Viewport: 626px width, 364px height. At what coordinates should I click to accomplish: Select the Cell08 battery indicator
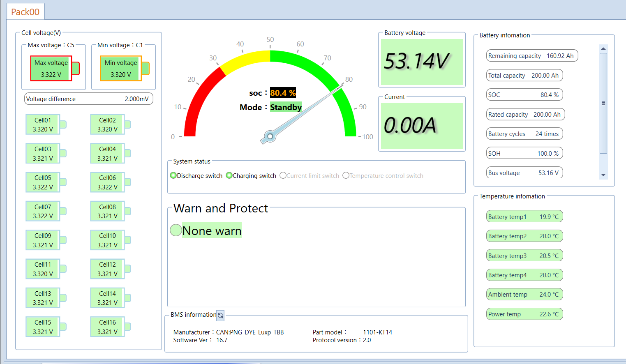pyautogui.click(x=110, y=211)
